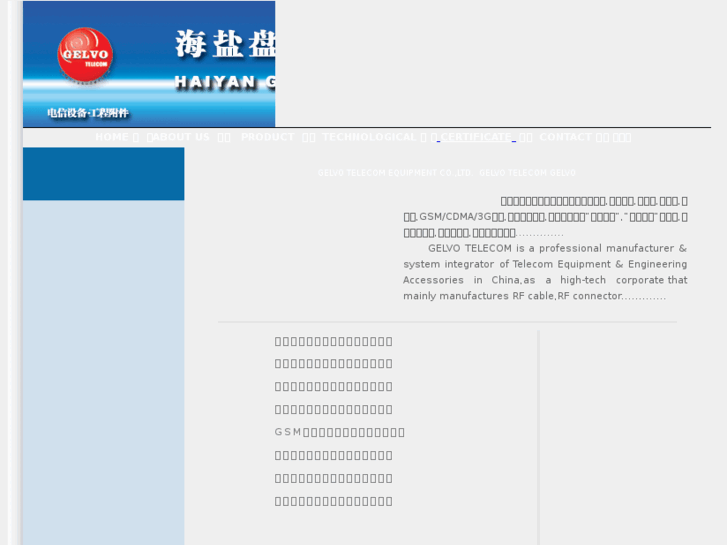Go to the ABOUT US page

181,137
